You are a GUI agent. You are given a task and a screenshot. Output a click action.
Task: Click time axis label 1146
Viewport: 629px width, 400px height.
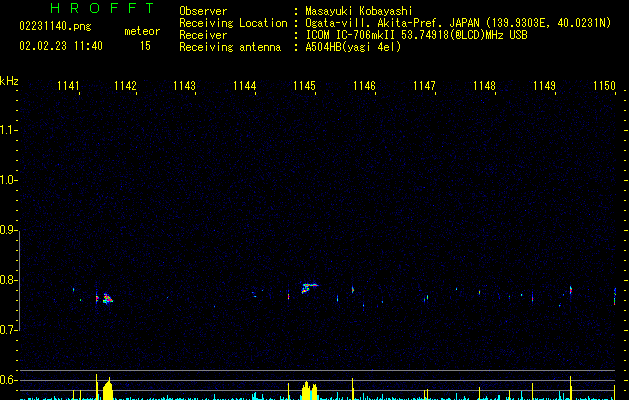click(x=364, y=86)
